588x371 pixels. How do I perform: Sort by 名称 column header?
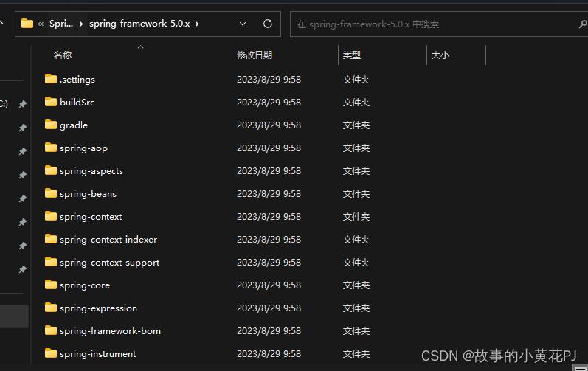(x=62, y=55)
